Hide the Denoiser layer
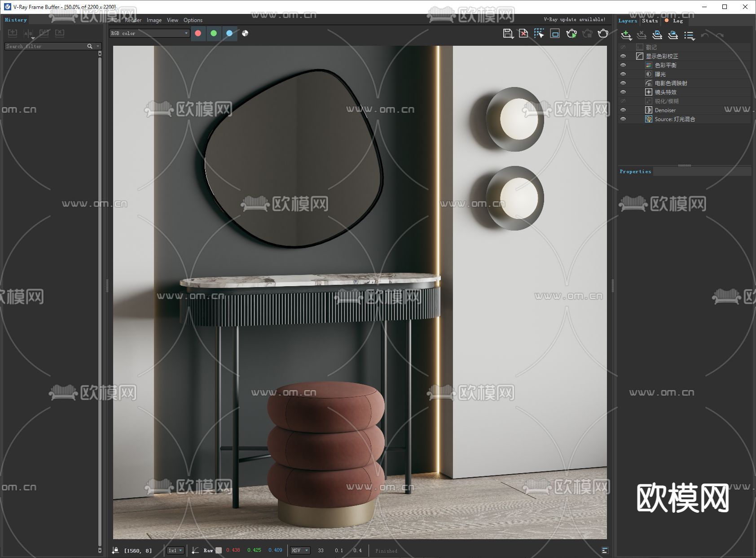Viewport: 756px width, 558px height. coord(623,110)
